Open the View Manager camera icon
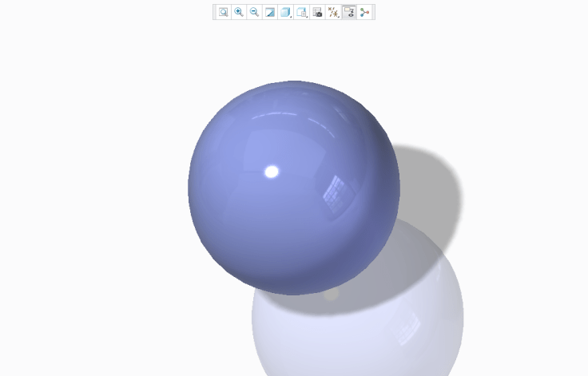The image size is (588, 376). click(x=317, y=12)
